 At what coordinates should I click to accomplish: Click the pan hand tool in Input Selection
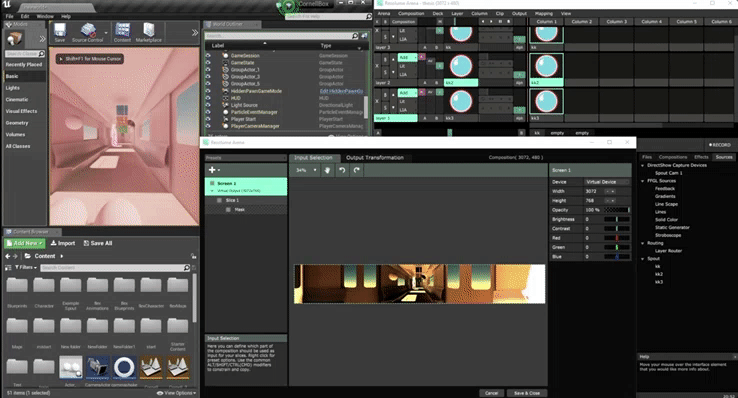[x=327, y=170]
